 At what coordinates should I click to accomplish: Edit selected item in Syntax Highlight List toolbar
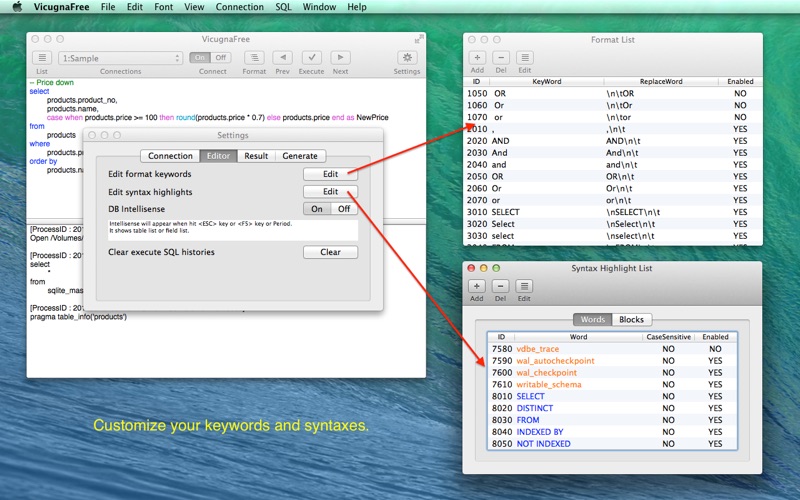524,287
